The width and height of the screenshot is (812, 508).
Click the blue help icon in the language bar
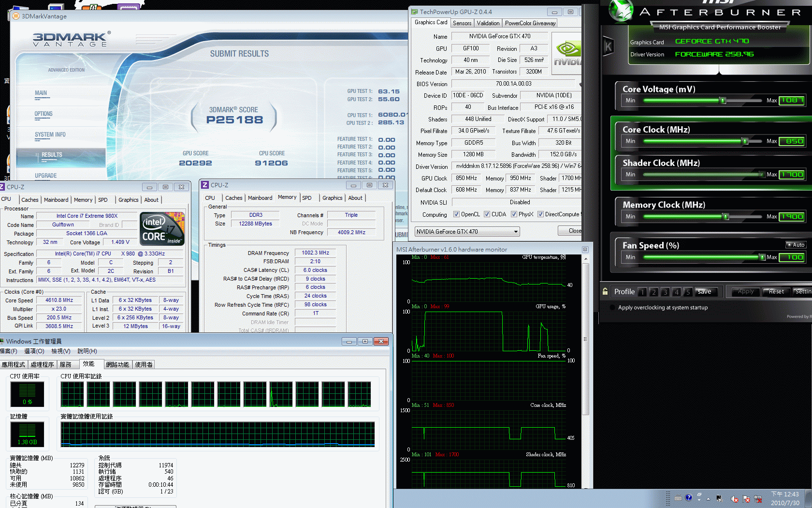pyautogui.click(x=689, y=497)
